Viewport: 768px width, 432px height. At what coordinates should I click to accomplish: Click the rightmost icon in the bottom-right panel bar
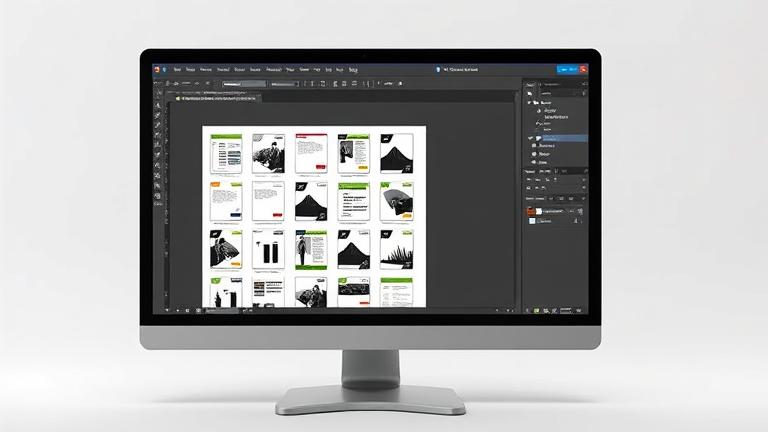[579, 311]
